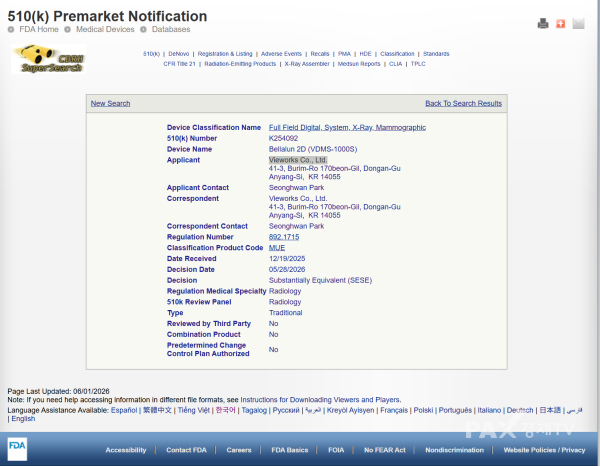Open Adverse Events link
Screen dimensions: 600x466
(281, 54)
